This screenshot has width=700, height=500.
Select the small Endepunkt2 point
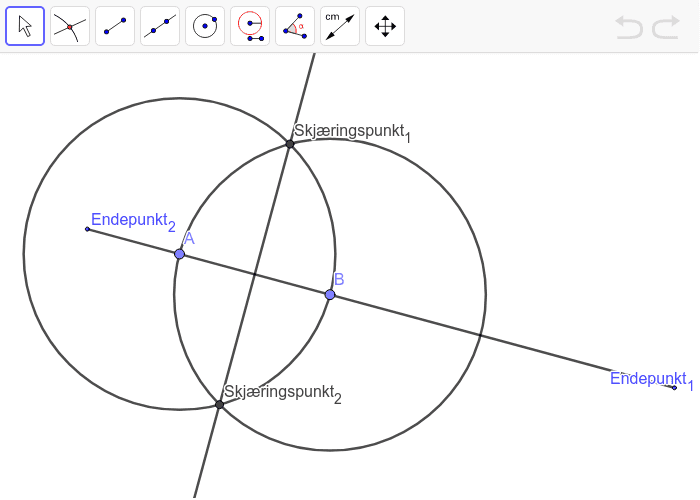88,229
